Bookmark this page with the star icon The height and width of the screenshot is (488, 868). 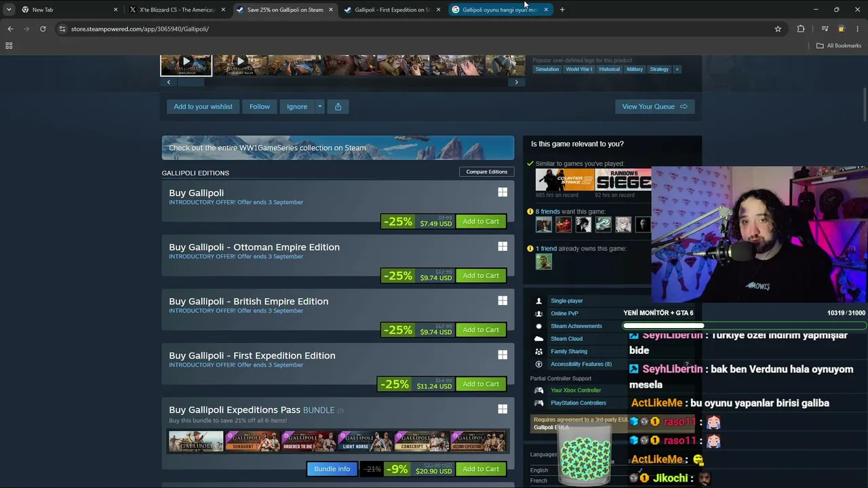tap(778, 28)
